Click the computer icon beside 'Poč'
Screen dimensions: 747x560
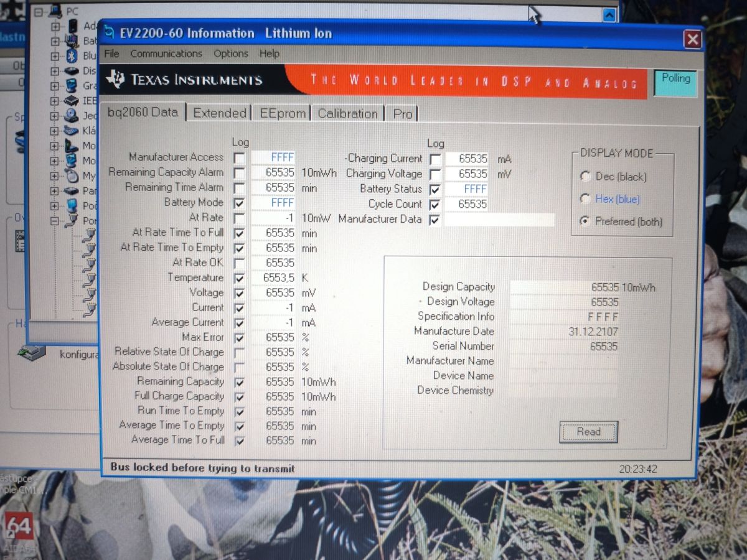point(72,205)
